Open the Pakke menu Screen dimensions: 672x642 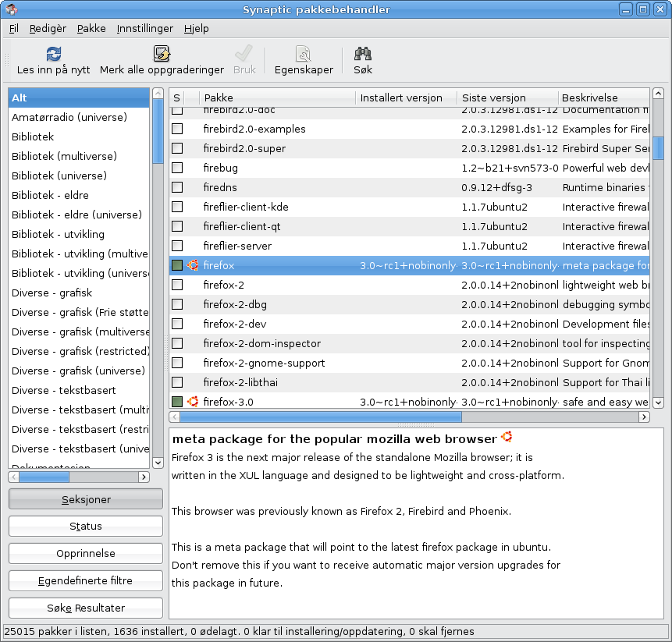click(x=91, y=29)
